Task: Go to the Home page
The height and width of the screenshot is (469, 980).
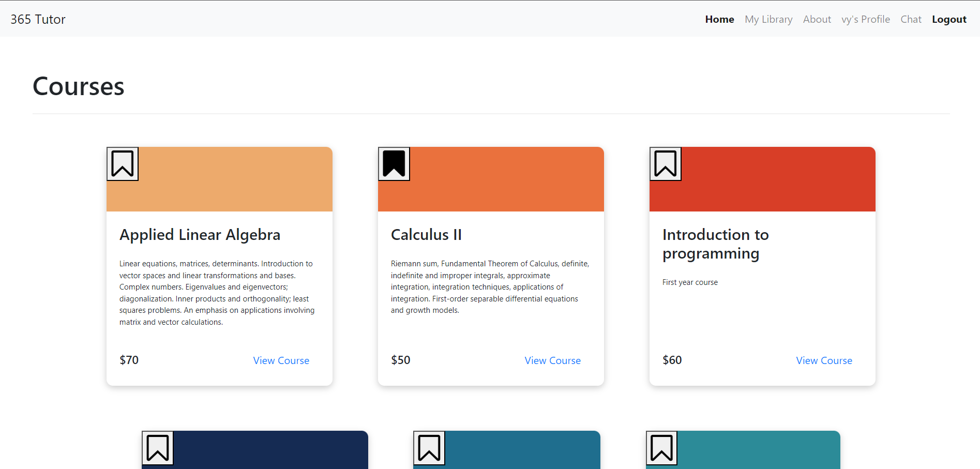Action: (719, 19)
